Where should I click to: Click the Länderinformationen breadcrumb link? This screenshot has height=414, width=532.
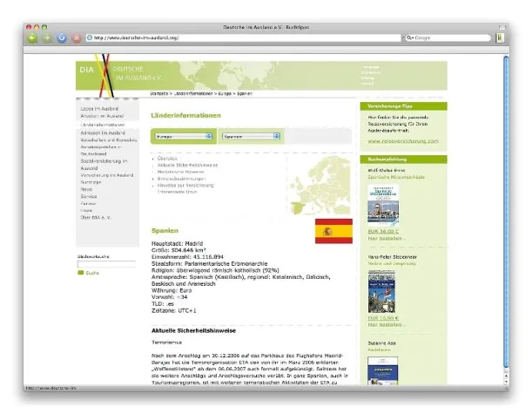tap(193, 93)
